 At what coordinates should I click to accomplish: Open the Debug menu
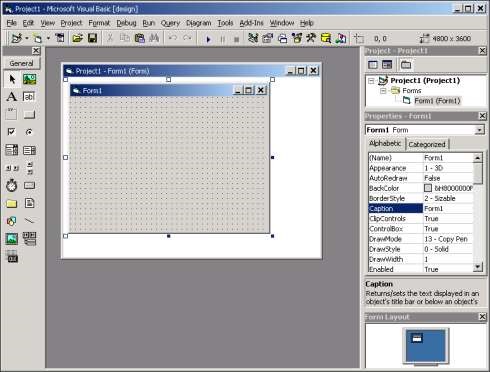point(126,23)
